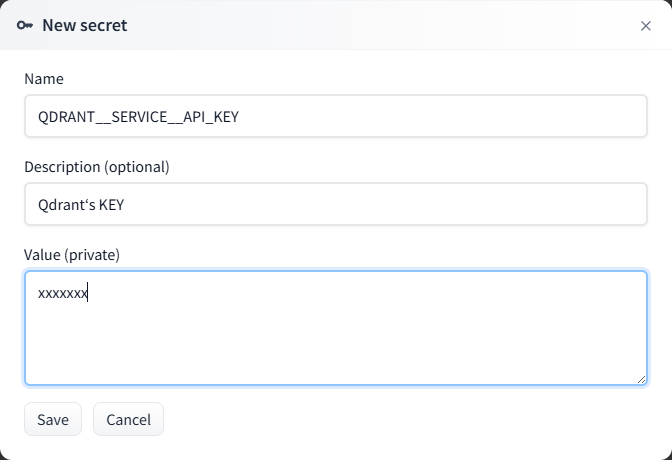The height and width of the screenshot is (460, 672).
Task: Close the New secret dialog
Action: (646, 26)
